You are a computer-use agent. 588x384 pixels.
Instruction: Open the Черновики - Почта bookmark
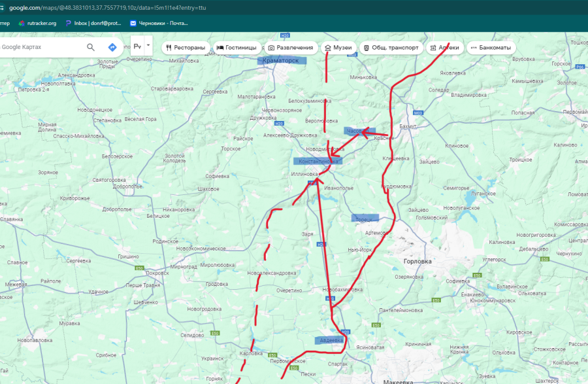point(159,24)
